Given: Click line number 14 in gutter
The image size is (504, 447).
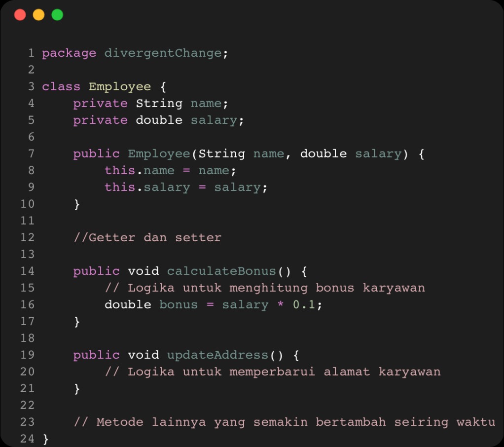Looking at the screenshot, I should pyautogui.click(x=28, y=271).
